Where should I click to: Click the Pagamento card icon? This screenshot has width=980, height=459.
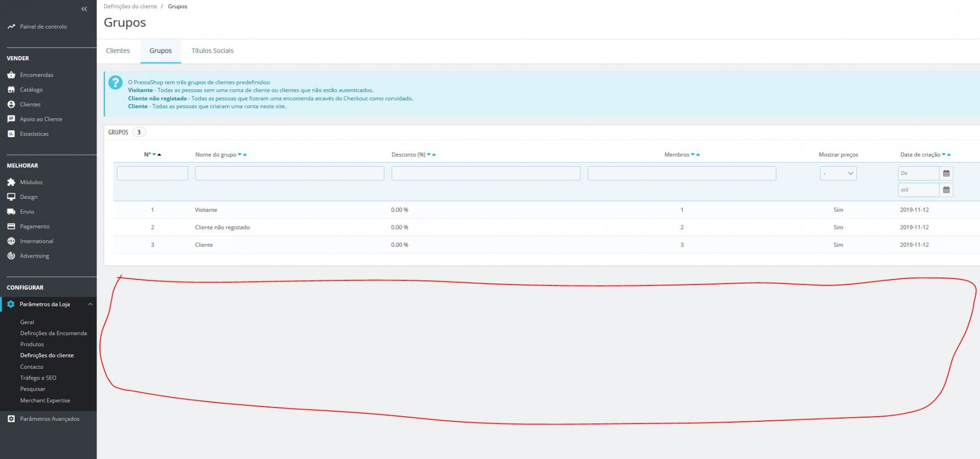pos(11,226)
